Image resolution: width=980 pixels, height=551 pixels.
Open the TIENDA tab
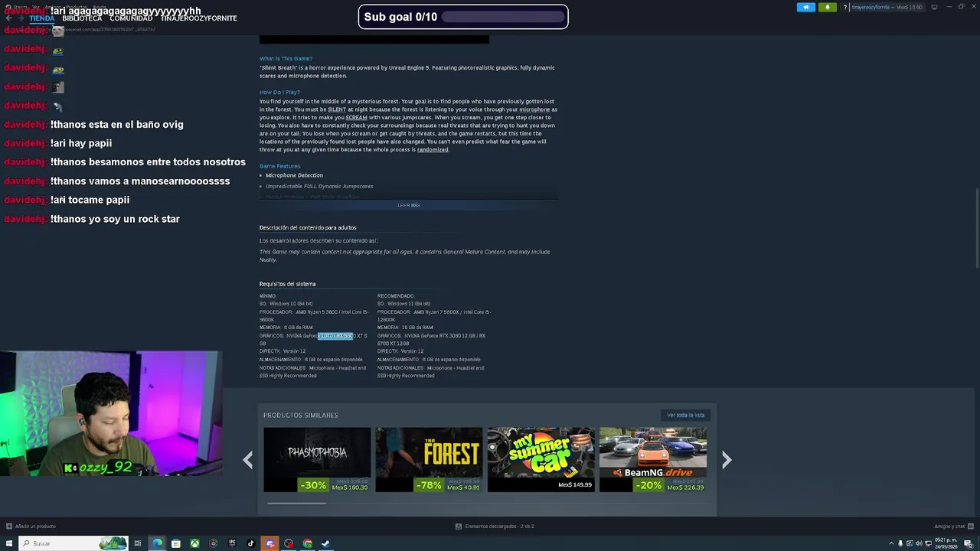(42, 18)
